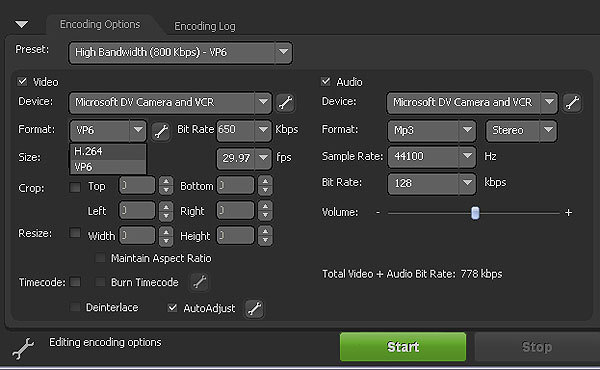600x370 pixels.
Task: Click the Stop button
Action: click(x=537, y=347)
